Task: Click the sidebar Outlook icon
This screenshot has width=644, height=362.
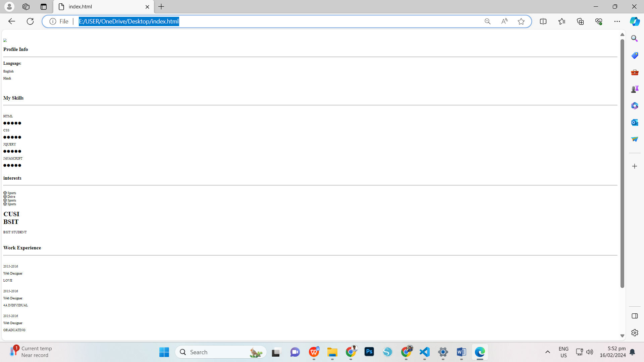Action: pos(635,122)
